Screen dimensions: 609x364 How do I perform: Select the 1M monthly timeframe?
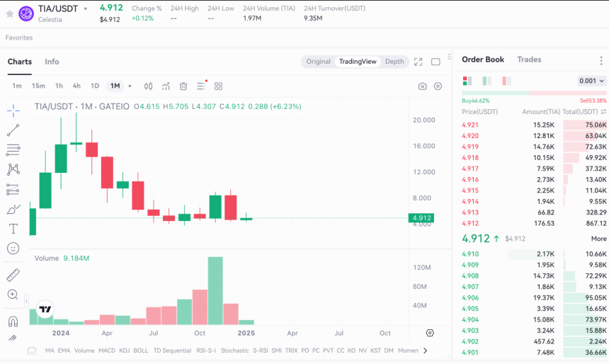(115, 86)
